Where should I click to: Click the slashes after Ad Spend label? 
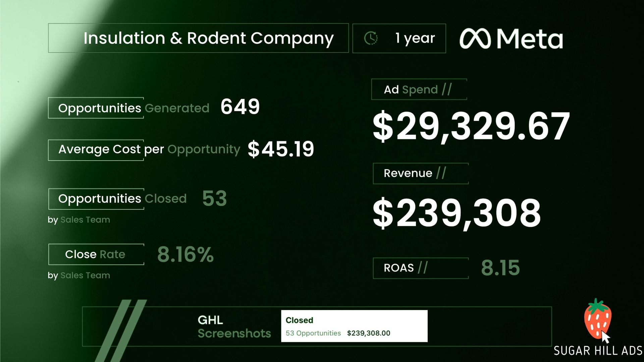click(x=447, y=89)
